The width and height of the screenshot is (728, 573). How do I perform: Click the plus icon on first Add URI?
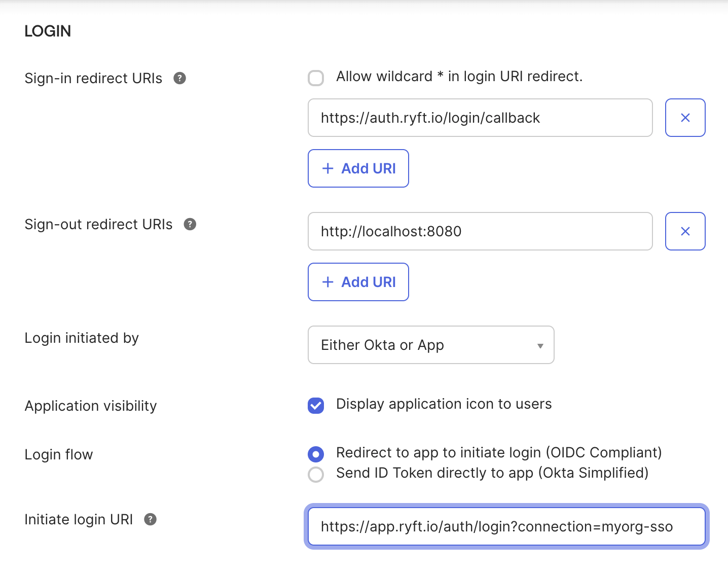[x=328, y=168]
